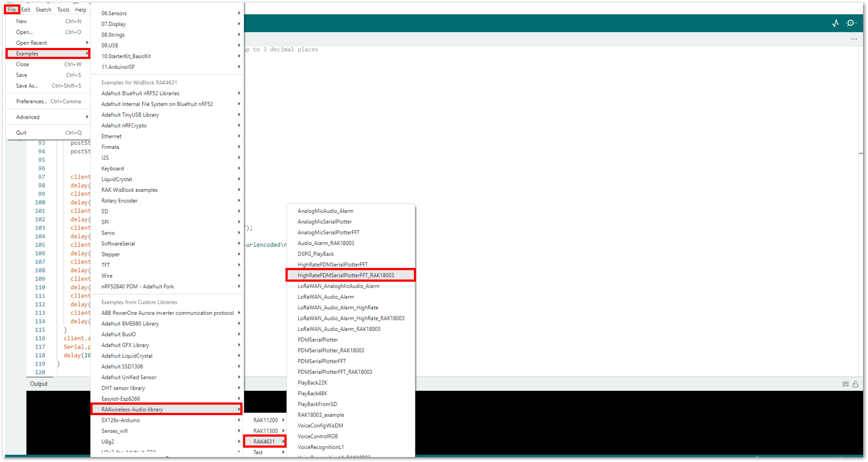The image size is (868, 462).
Task: Expand Adafruit SSD1306 examples
Action: 168,367
